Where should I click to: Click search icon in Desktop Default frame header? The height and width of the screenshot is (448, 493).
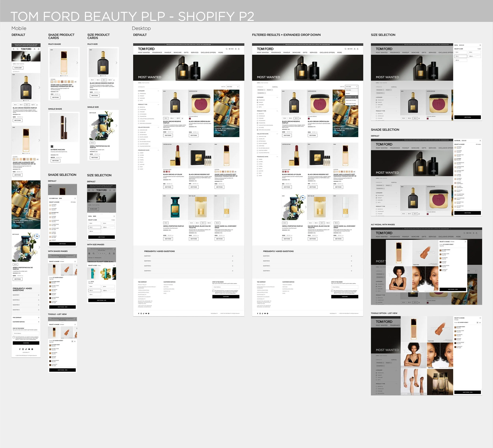pos(226,49)
